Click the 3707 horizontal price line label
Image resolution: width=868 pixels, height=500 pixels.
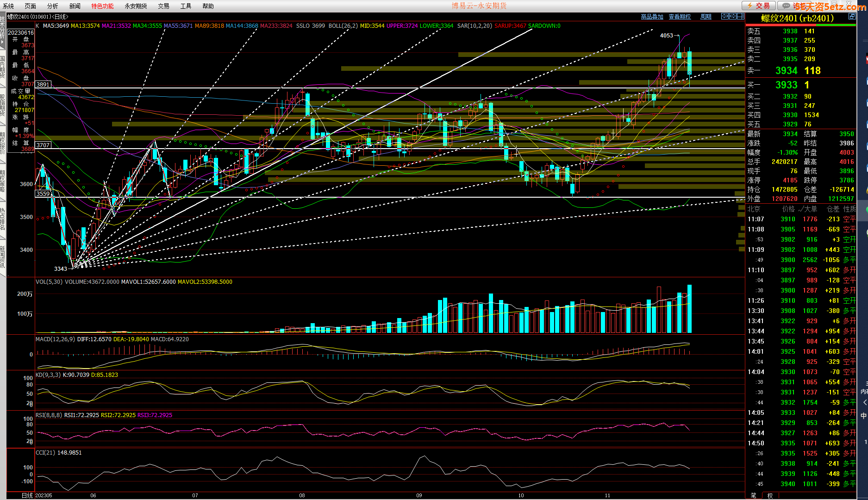coord(43,145)
